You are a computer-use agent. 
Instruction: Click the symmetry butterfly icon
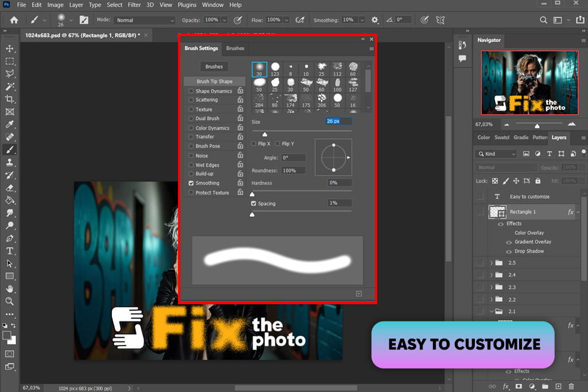point(440,20)
